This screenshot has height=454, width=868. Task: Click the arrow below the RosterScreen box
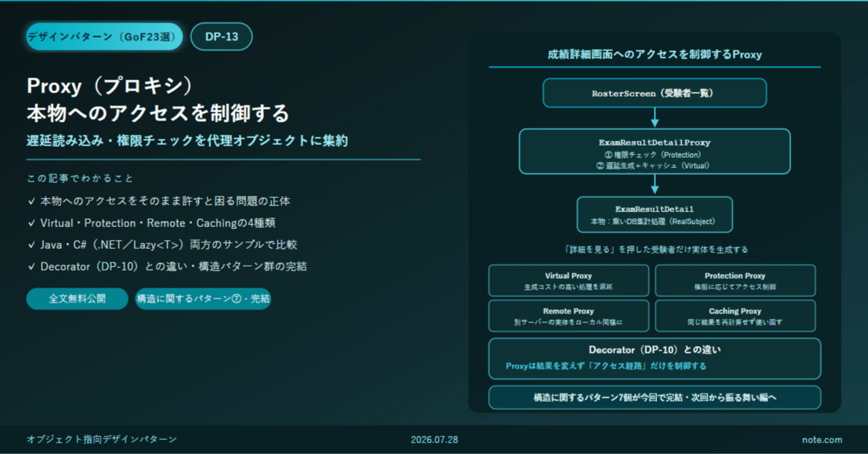click(654, 118)
